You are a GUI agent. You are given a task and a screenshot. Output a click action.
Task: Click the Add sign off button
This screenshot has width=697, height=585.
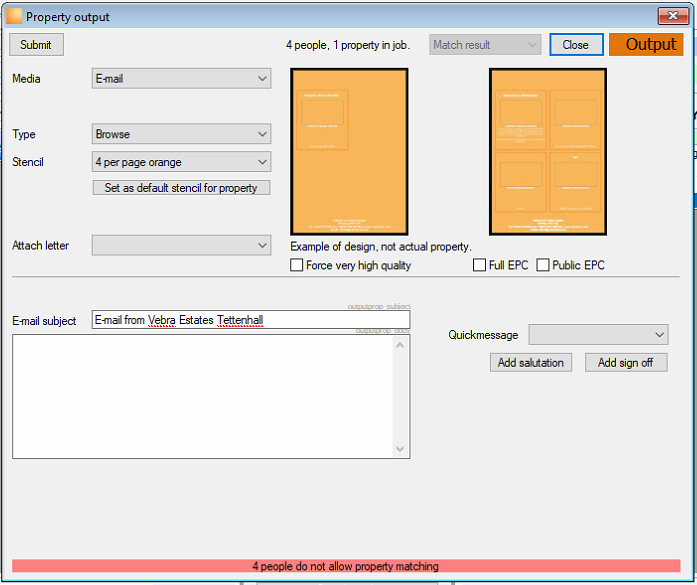[626, 362]
